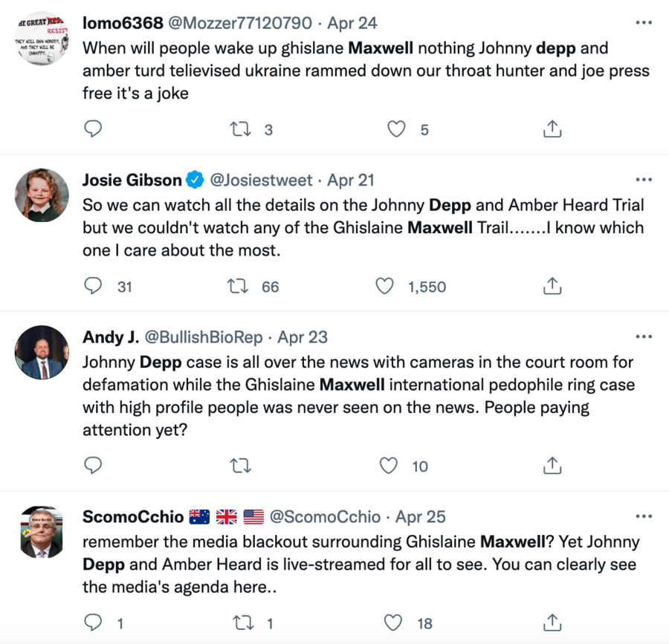The image size is (669, 644).
Task: Click ScomoCchio's profile avatar
Action: 42,533
